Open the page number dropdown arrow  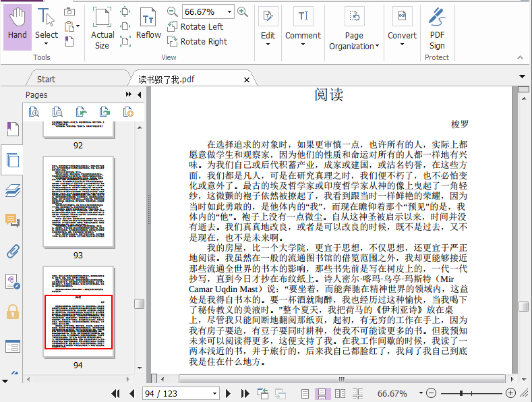coord(215,393)
